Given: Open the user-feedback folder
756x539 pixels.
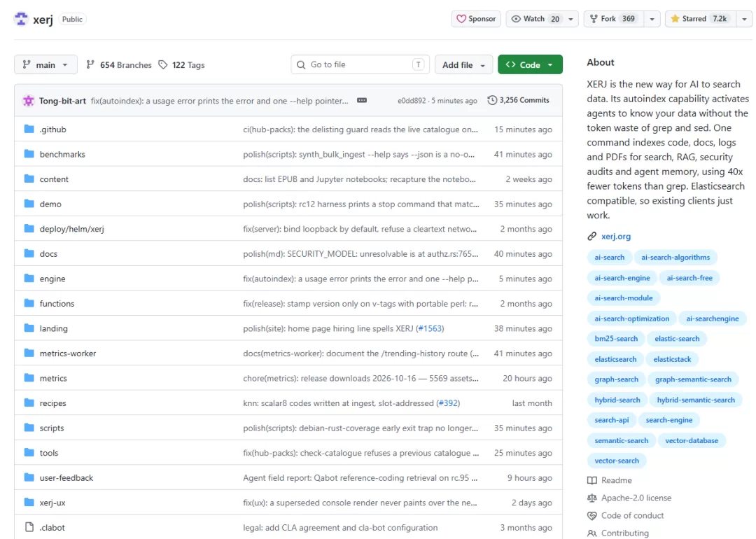Looking at the screenshot, I should pos(66,478).
